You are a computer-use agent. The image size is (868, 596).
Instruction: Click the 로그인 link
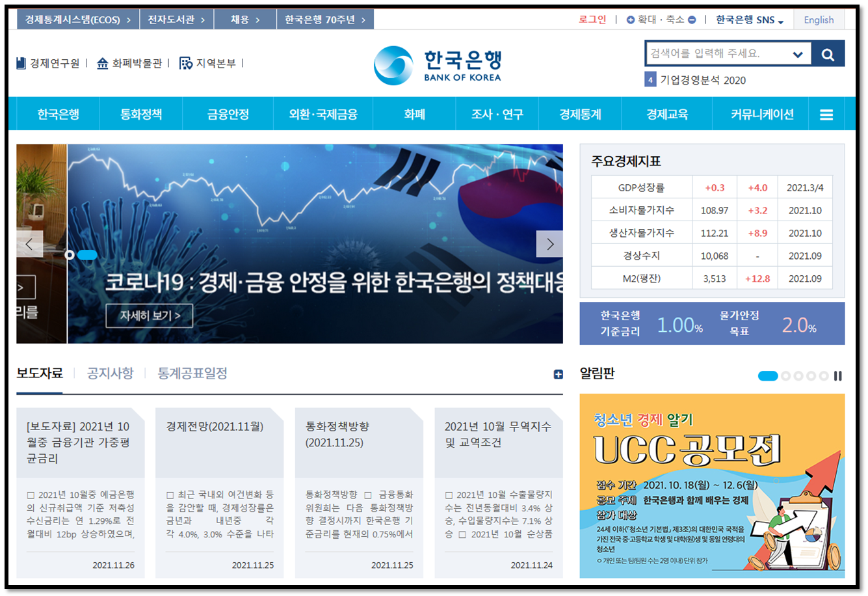[x=592, y=20]
